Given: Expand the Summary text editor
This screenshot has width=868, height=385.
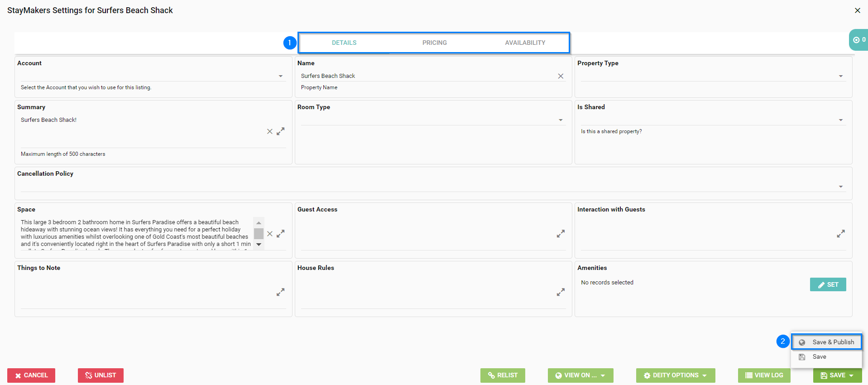Looking at the screenshot, I should click(x=281, y=131).
